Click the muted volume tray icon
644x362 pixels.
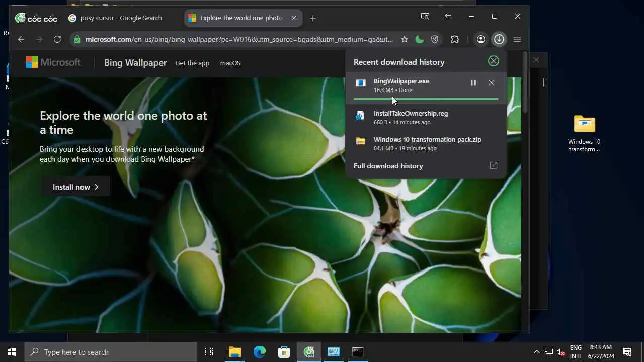pos(561,352)
